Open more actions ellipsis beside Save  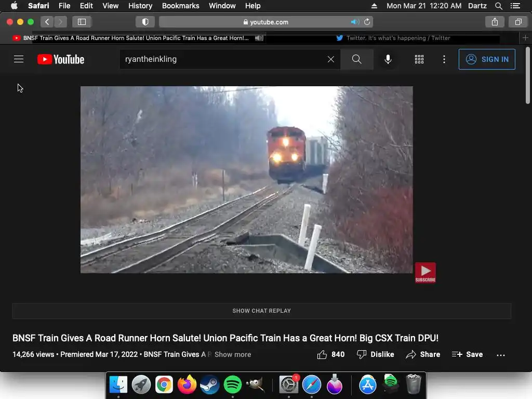pyautogui.click(x=500, y=355)
